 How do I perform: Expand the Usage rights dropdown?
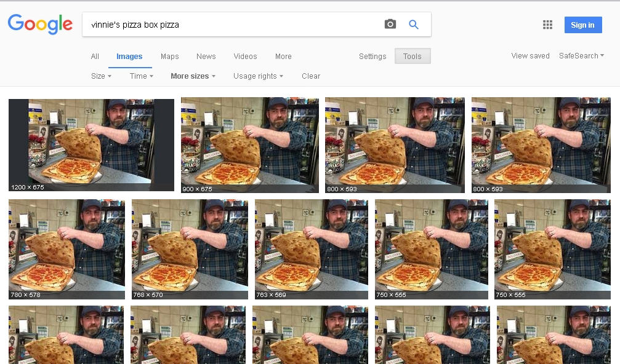tap(258, 76)
